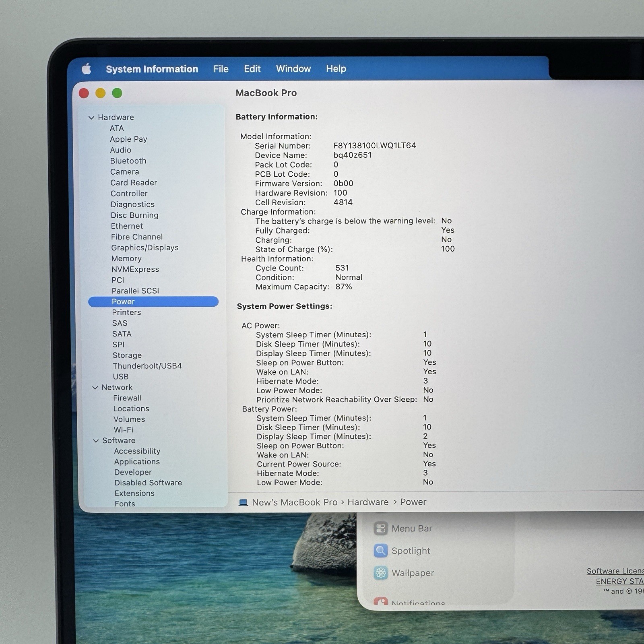Select NVMExpress in sidebar
Viewport: 644px width, 644px height.
tap(135, 269)
